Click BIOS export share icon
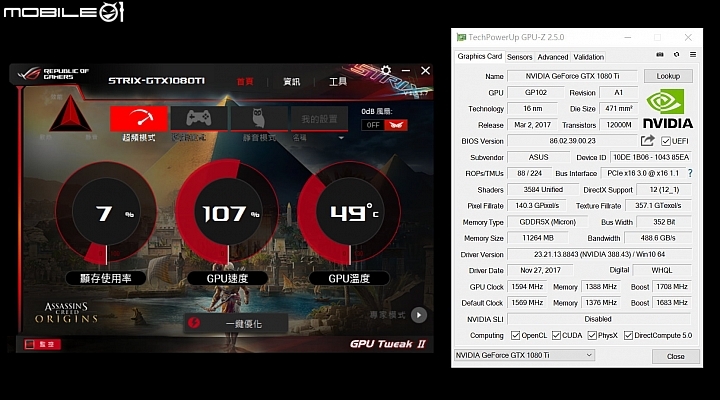Viewport: 720px width, 400px height. tap(647, 141)
